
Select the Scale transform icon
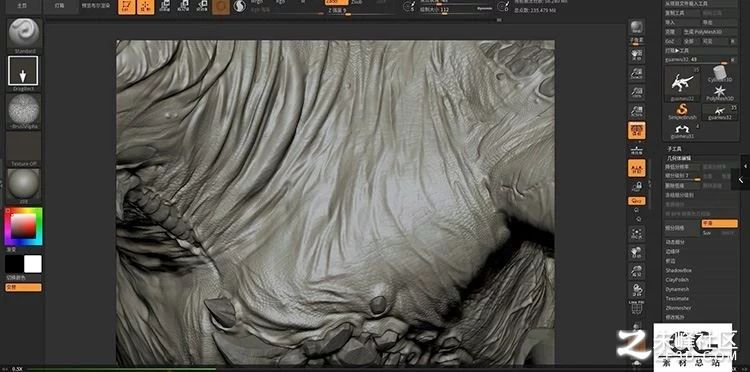tap(183, 7)
